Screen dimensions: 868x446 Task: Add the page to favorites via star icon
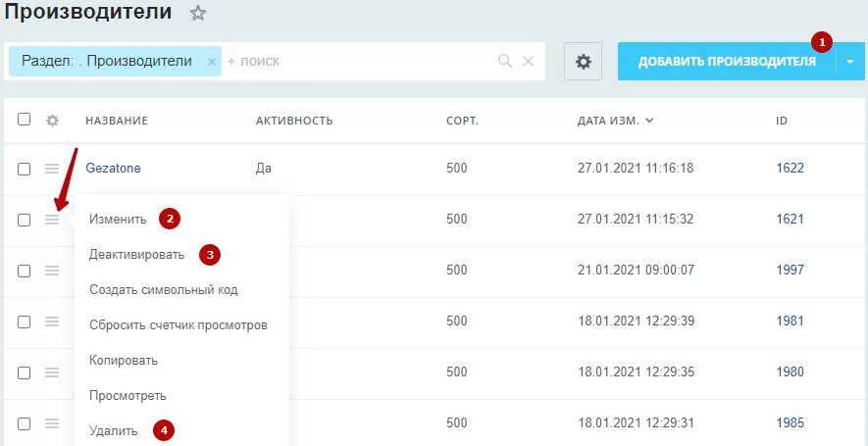[x=197, y=14]
